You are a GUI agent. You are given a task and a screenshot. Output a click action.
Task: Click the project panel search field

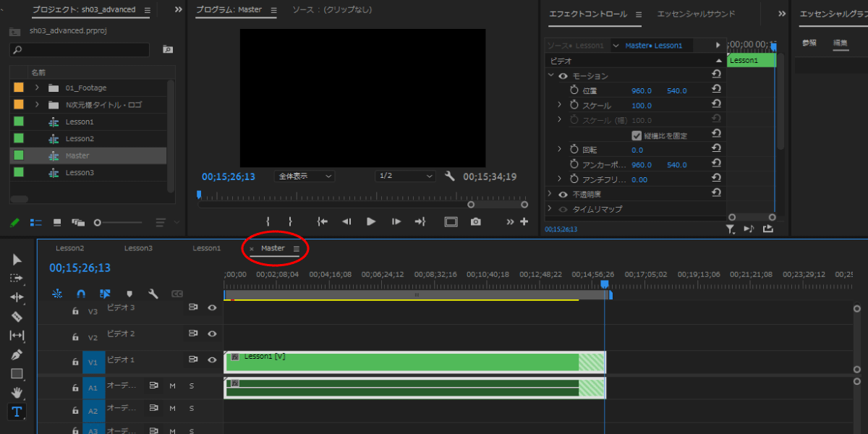(80, 50)
